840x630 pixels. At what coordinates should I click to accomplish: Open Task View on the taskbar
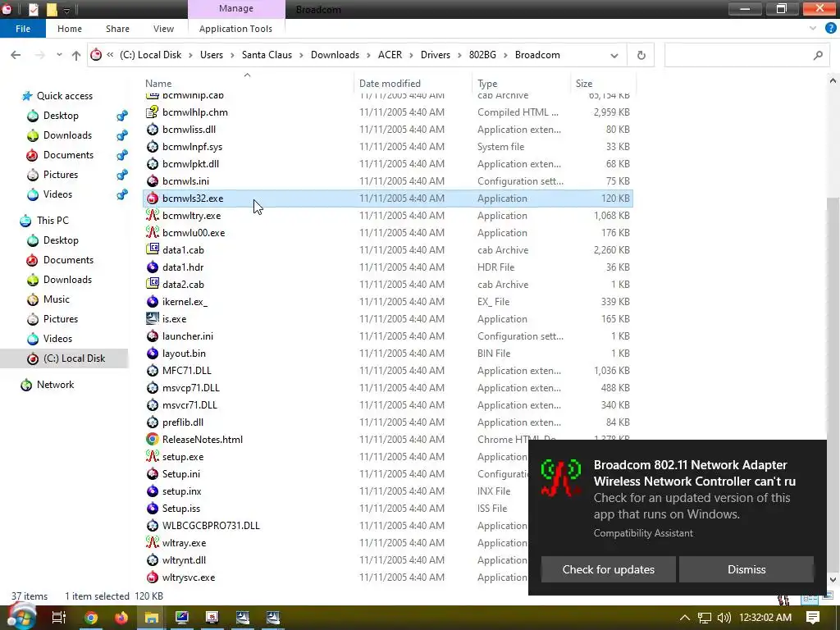tap(59, 618)
